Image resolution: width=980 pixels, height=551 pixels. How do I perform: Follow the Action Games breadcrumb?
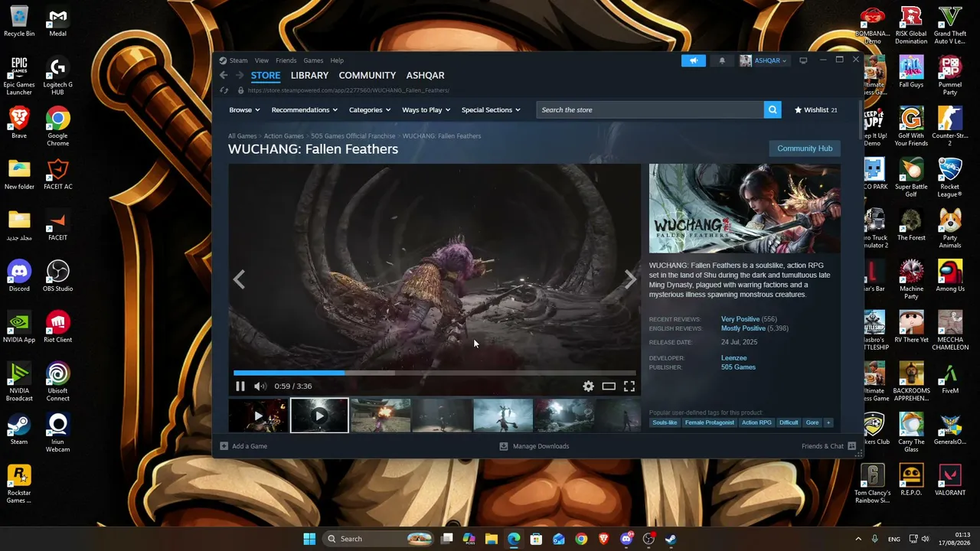click(x=284, y=136)
